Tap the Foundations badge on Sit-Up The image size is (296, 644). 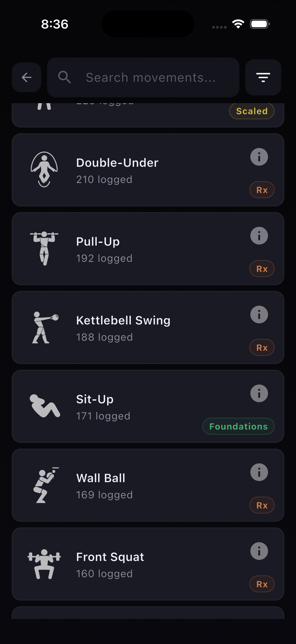(x=238, y=426)
